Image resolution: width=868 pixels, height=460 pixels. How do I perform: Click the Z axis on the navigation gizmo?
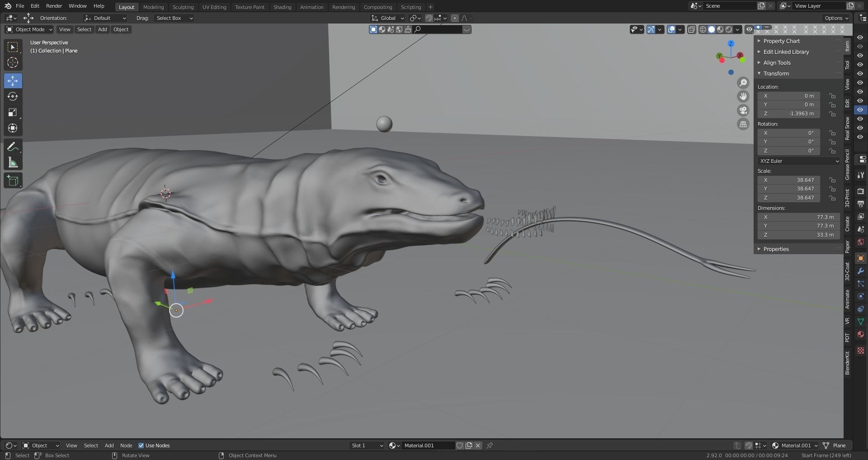(x=731, y=43)
